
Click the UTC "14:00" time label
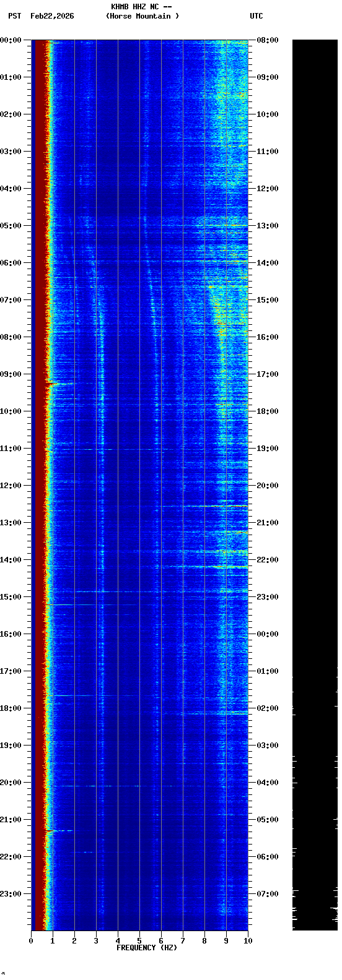click(x=268, y=263)
